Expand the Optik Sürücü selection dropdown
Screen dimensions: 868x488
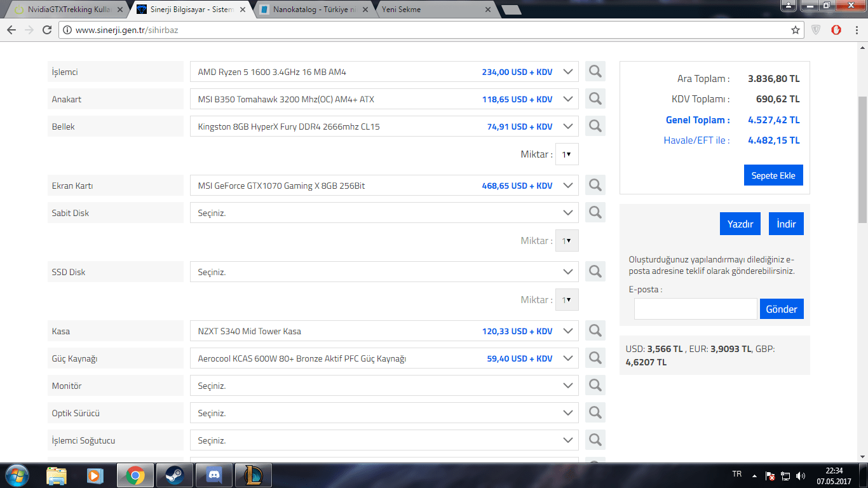384,413
